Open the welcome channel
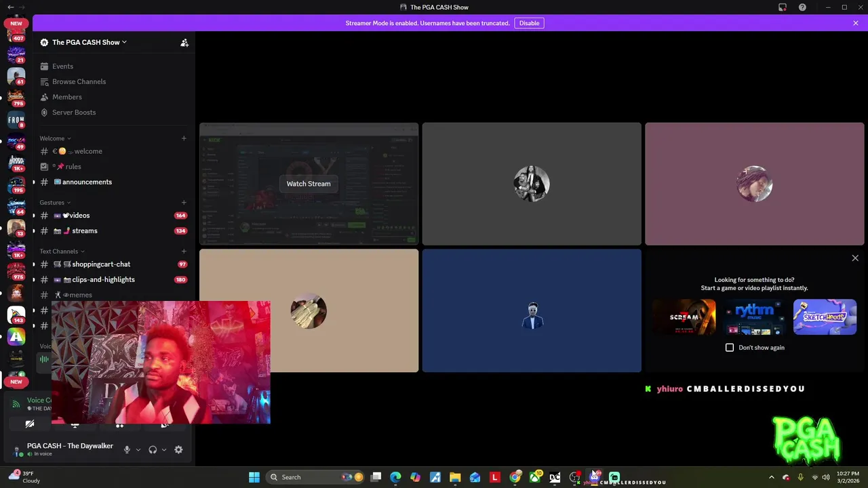 pos(114,151)
